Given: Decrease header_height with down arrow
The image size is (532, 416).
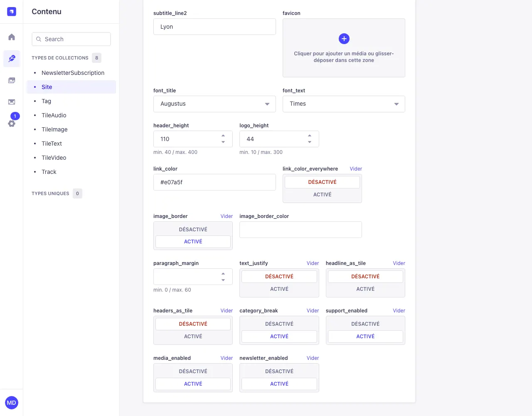Looking at the screenshot, I should click(223, 142).
